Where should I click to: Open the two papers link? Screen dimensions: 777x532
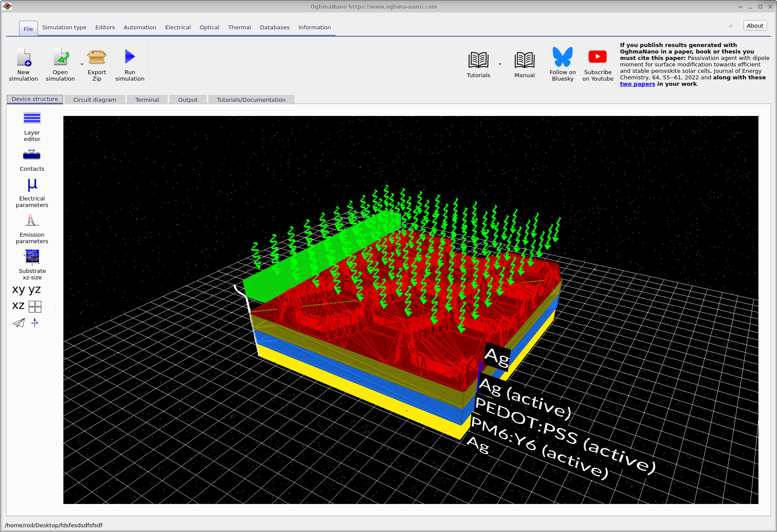pyautogui.click(x=637, y=84)
